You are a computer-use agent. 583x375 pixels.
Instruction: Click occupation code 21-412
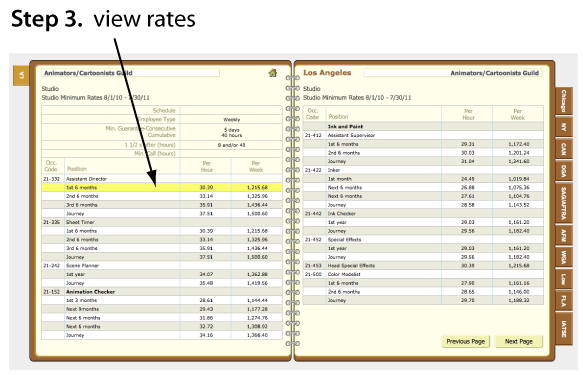pyautogui.click(x=313, y=135)
